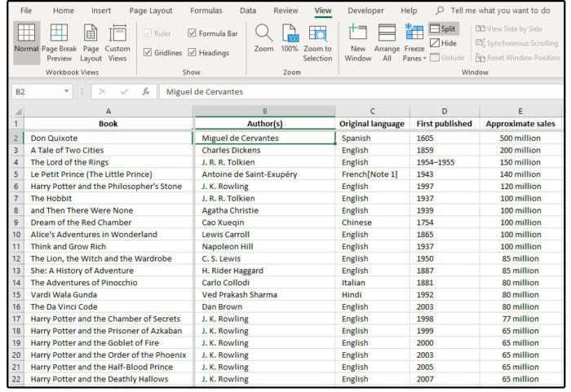Open the Help tab
This screenshot has width=571, height=392.
tap(409, 11)
